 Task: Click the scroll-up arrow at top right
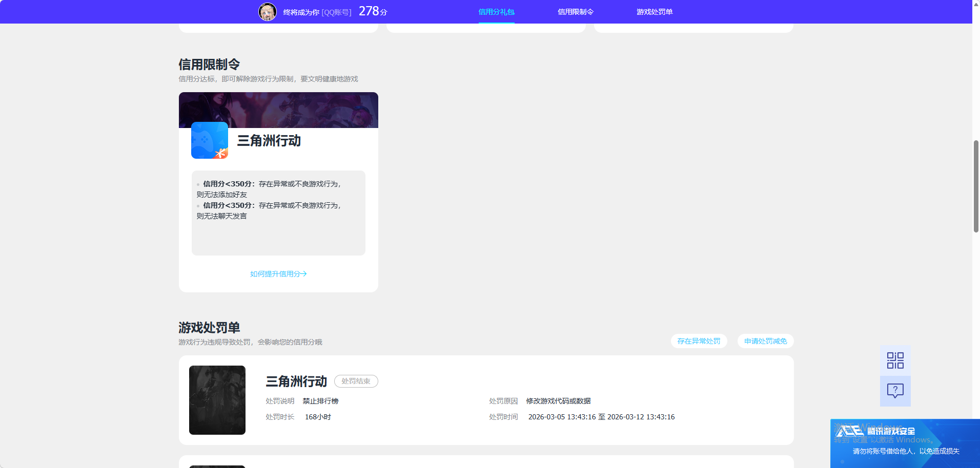pyautogui.click(x=976, y=4)
